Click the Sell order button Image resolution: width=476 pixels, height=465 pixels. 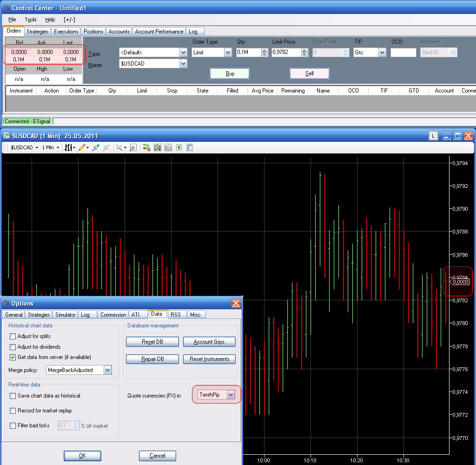309,73
